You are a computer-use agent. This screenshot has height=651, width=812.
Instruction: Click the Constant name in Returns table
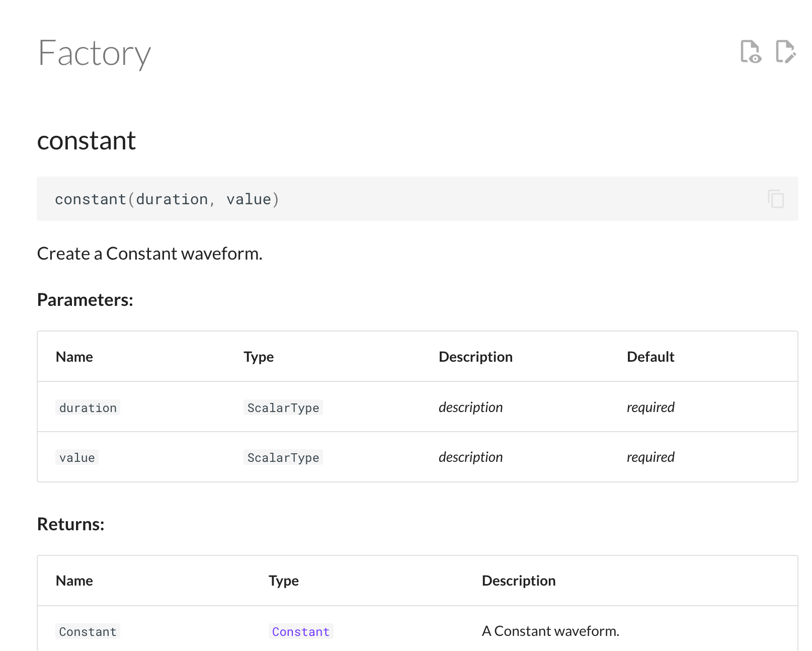(88, 631)
